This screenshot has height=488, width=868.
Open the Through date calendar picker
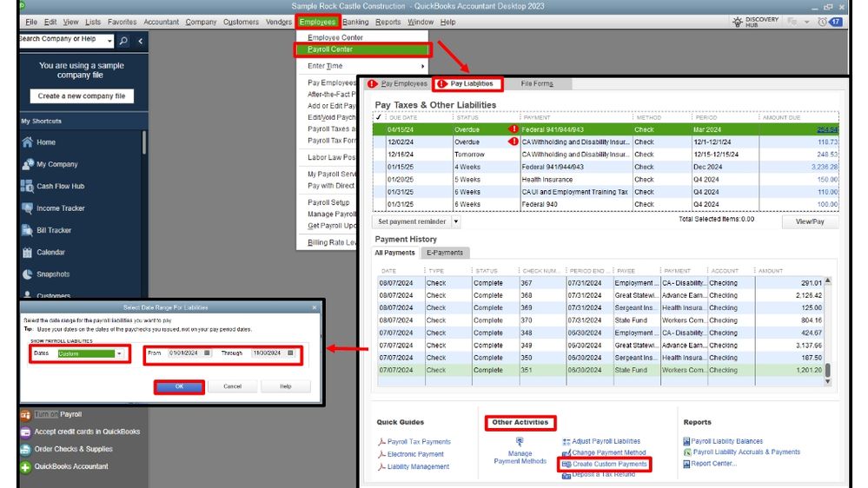[290, 353]
